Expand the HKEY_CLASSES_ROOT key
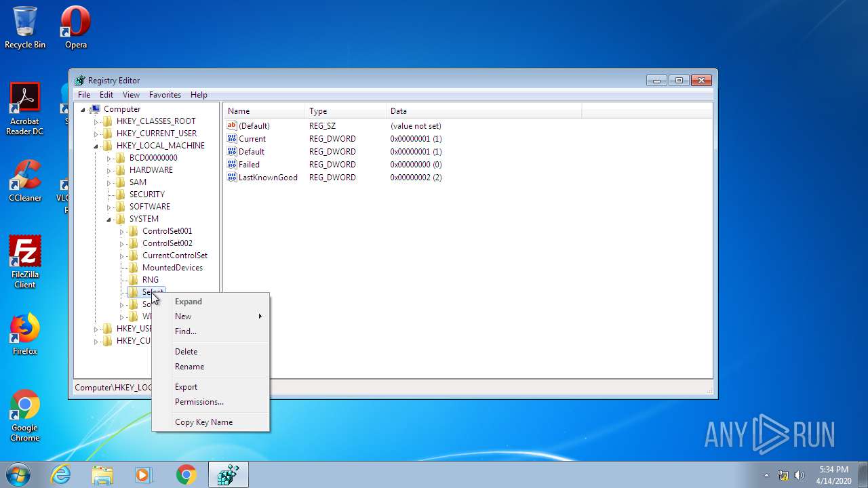The height and width of the screenshot is (488, 868). pos(96,122)
